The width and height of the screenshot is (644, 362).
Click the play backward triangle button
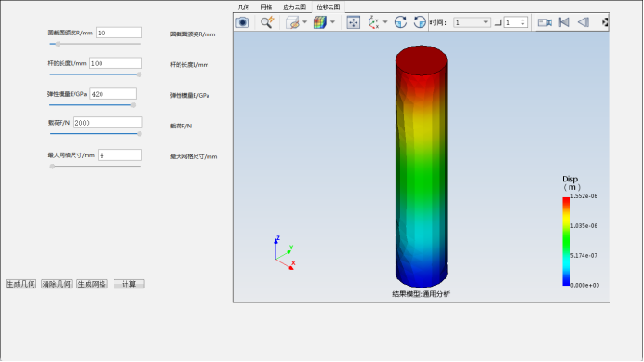(x=584, y=22)
